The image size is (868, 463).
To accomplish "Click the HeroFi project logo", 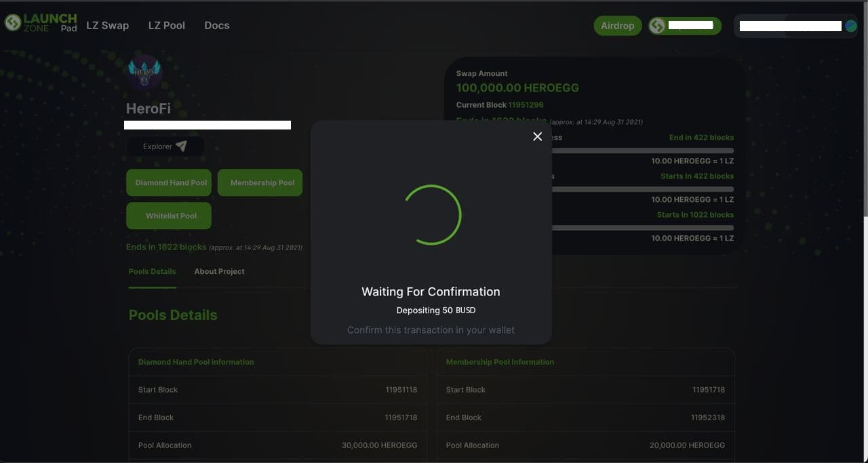I will (144, 72).
